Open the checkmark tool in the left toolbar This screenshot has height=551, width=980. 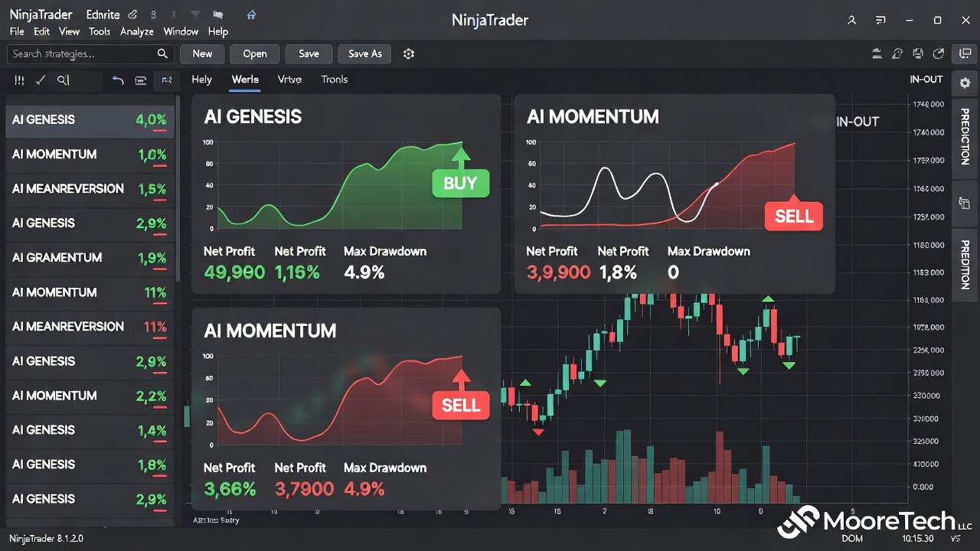click(x=41, y=80)
